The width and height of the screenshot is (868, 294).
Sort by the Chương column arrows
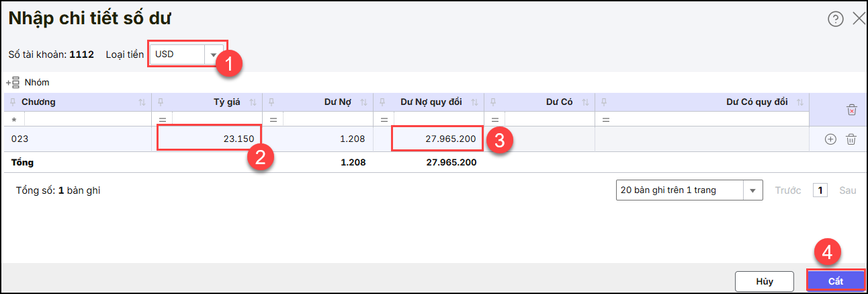(142, 102)
